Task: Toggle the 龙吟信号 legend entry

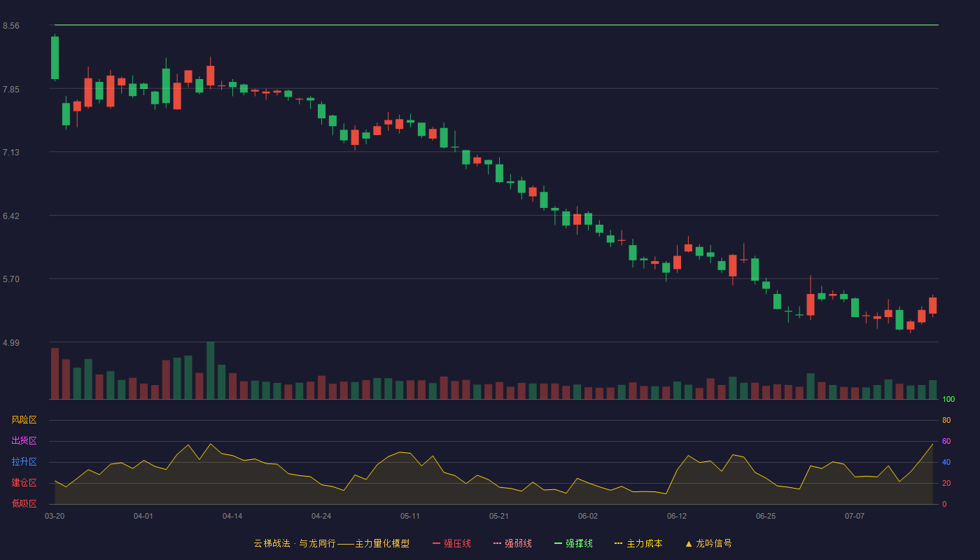Action: pos(708,543)
